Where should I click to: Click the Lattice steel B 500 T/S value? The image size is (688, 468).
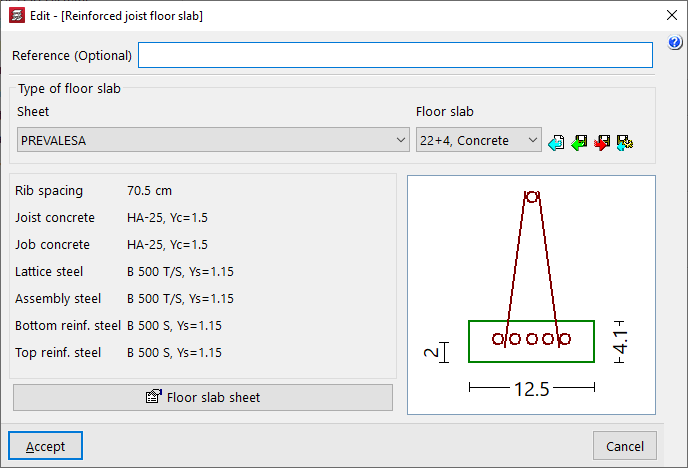pos(180,272)
